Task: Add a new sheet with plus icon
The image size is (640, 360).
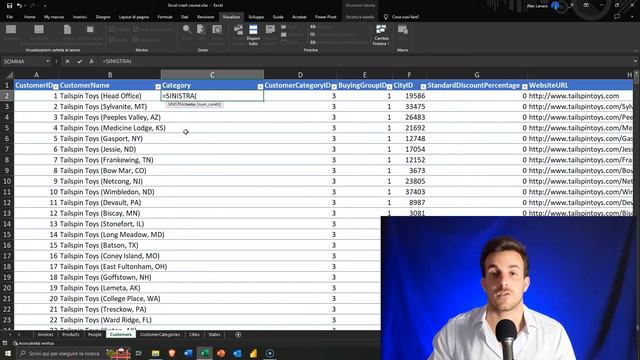Action: [238, 335]
